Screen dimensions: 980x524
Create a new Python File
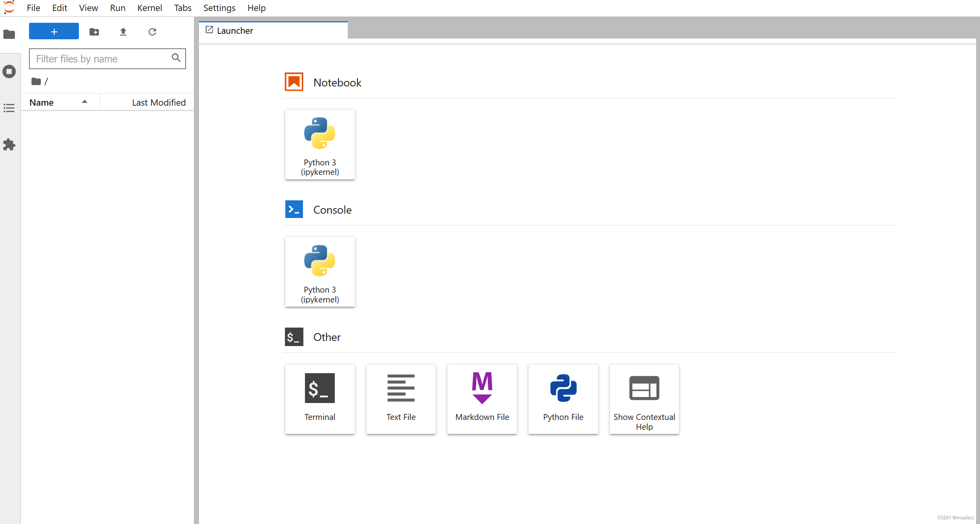coord(563,399)
